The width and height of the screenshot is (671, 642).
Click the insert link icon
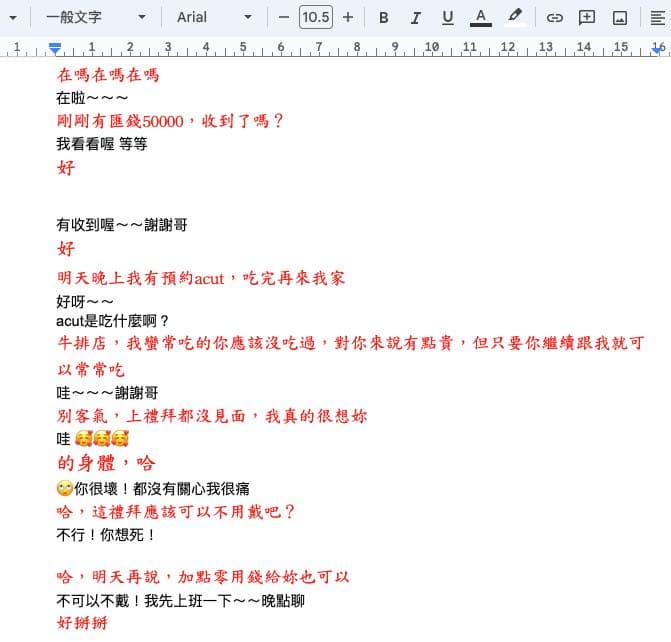[554, 18]
